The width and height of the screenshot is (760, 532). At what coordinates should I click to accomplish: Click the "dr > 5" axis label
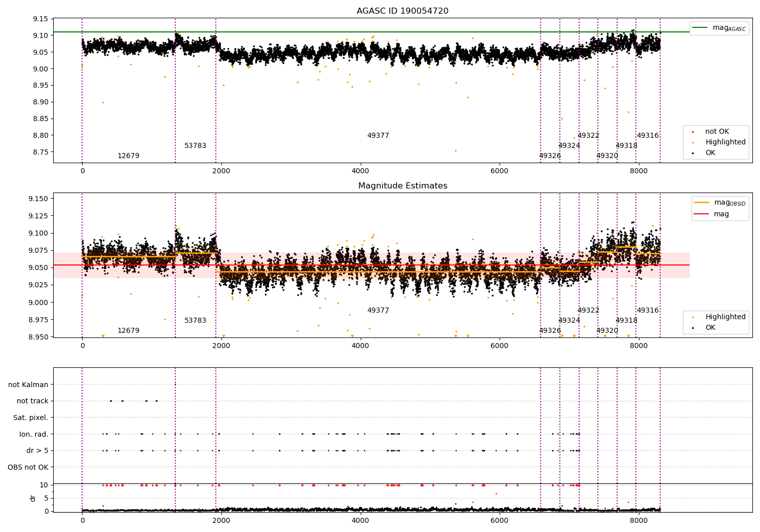click(37, 450)
